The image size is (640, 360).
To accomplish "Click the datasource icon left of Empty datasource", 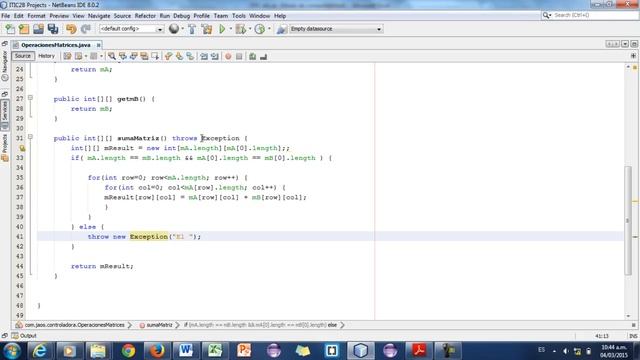I will coord(281,29).
